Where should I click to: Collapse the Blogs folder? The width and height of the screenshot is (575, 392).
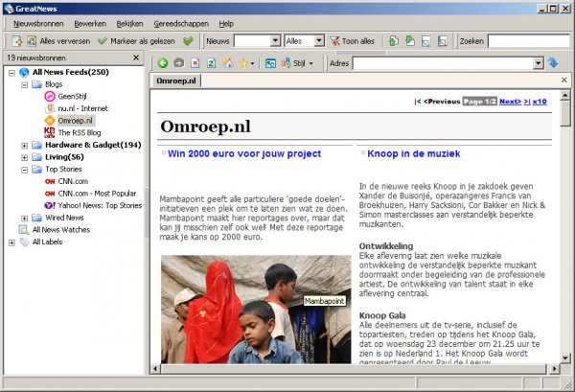point(24,85)
